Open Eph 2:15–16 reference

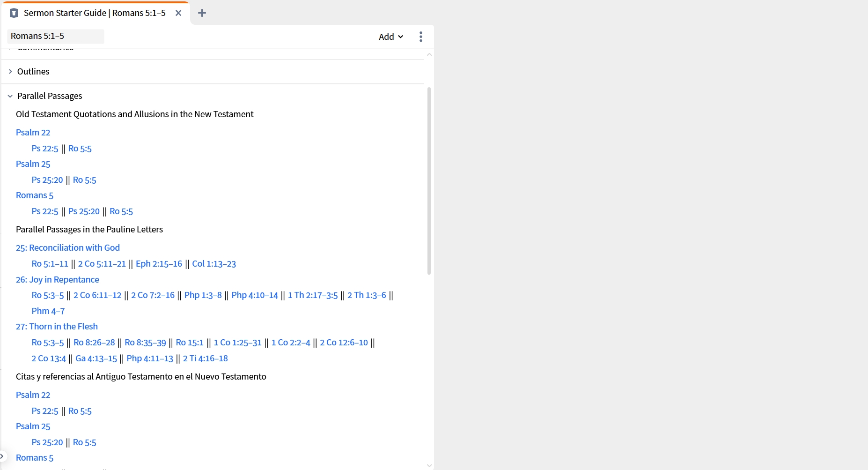[x=159, y=264]
